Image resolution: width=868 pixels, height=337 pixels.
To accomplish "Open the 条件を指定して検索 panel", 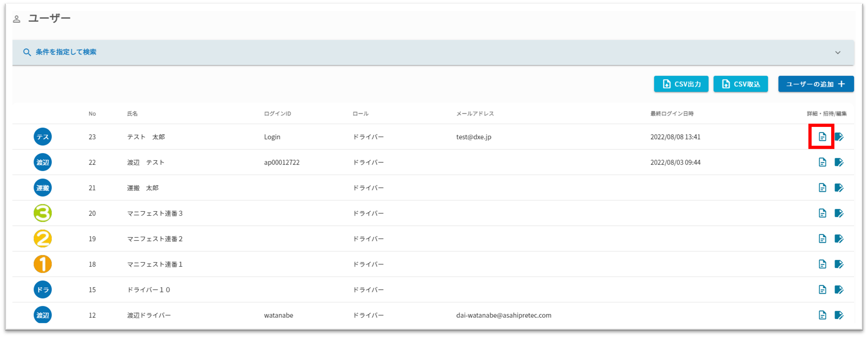I will 433,52.
